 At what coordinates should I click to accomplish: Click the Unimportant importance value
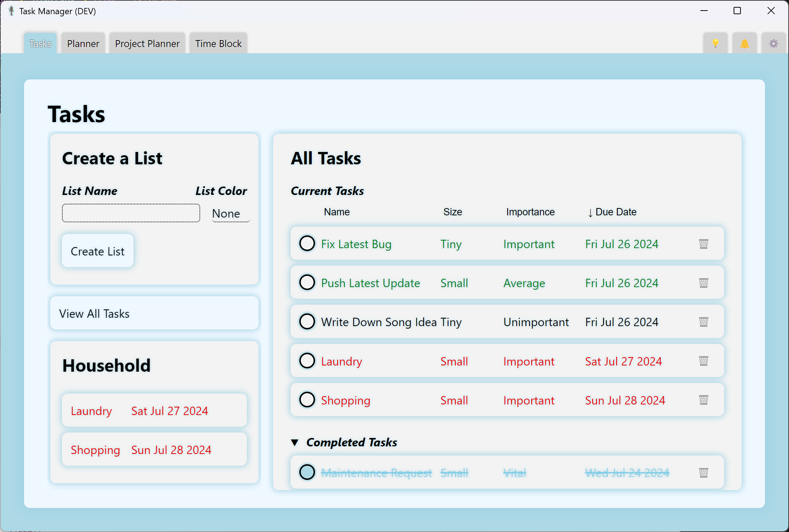click(x=536, y=322)
